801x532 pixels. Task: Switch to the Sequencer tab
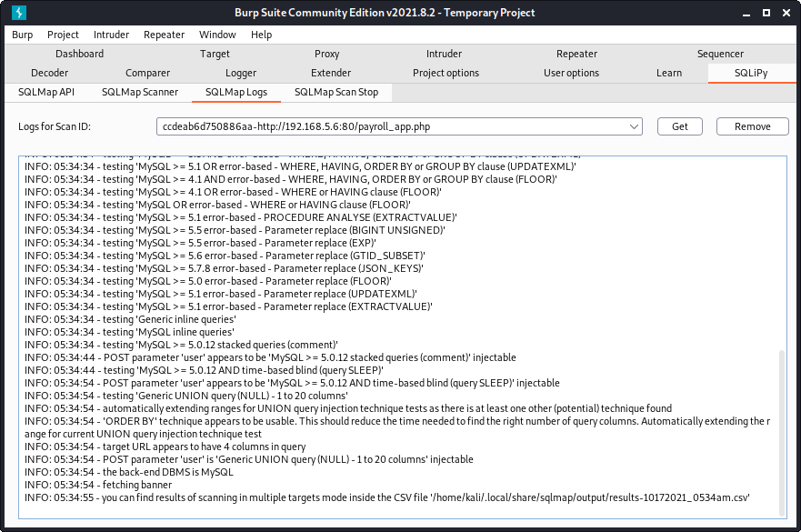(720, 54)
